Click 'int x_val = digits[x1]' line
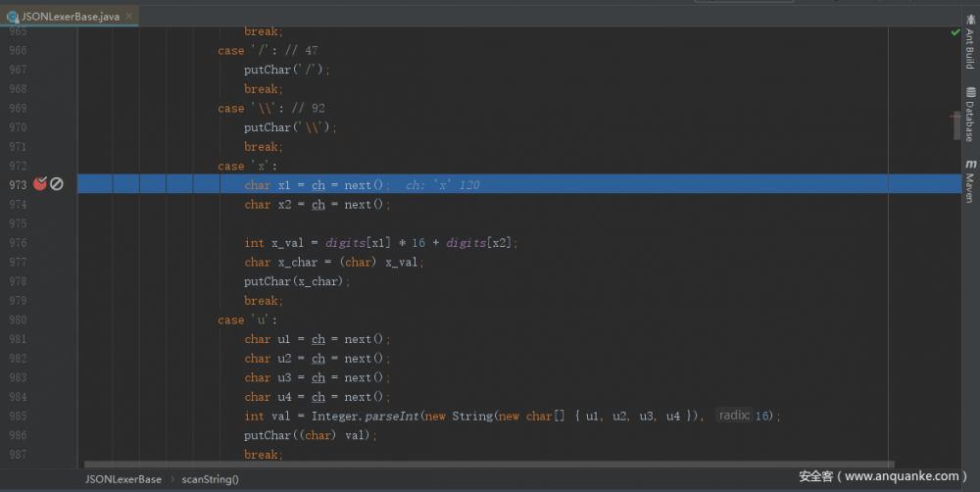980x492 pixels. point(381,243)
